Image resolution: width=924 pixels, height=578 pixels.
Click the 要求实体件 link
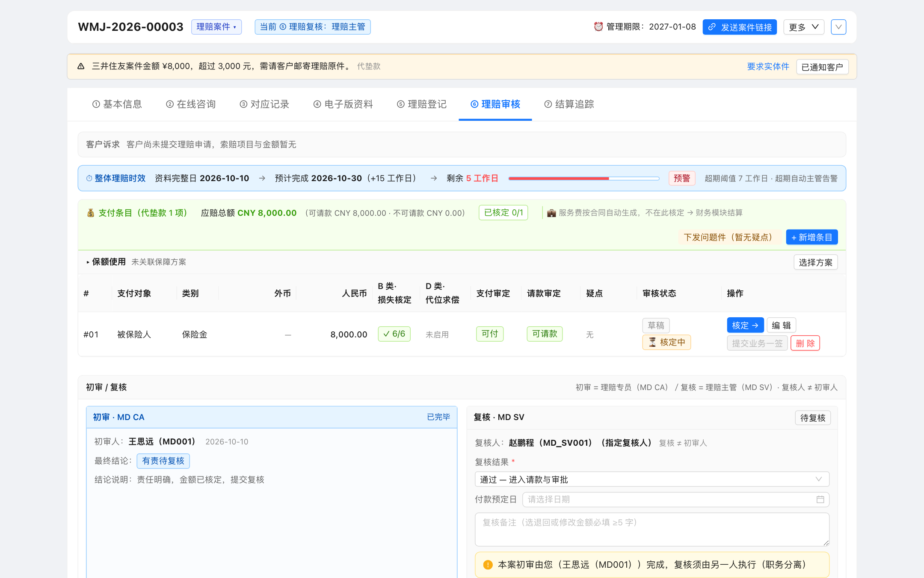768,67
